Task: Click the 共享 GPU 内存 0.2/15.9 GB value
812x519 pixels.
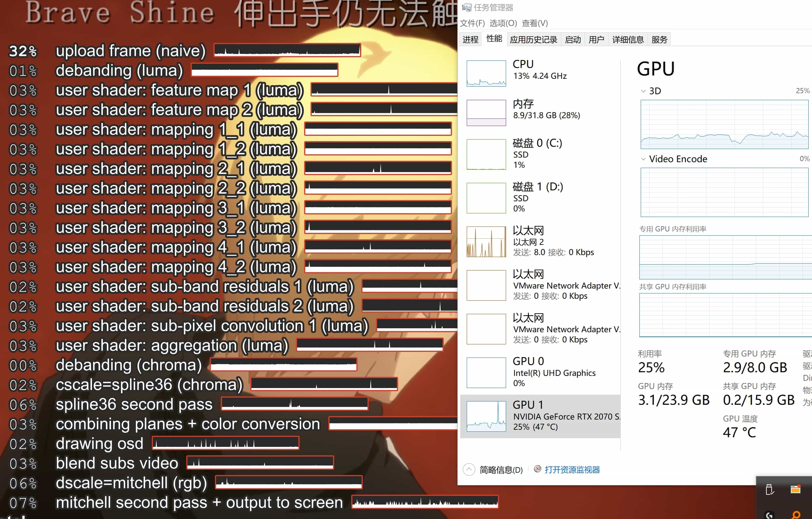Action: coord(759,400)
